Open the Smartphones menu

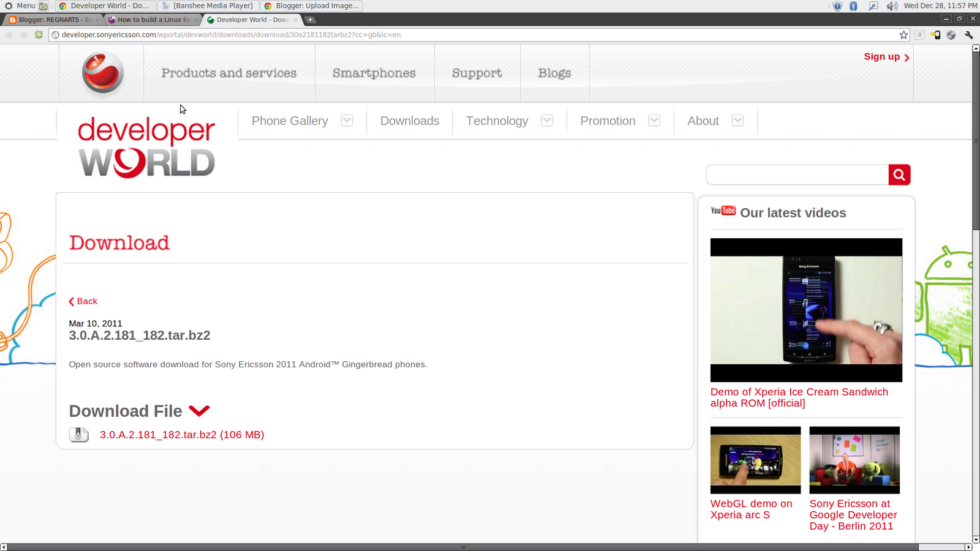tap(374, 73)
